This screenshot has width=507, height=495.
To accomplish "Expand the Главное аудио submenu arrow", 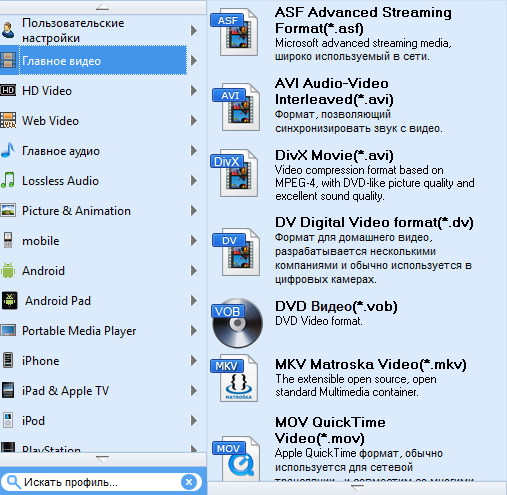I will (x=194, y=150).
